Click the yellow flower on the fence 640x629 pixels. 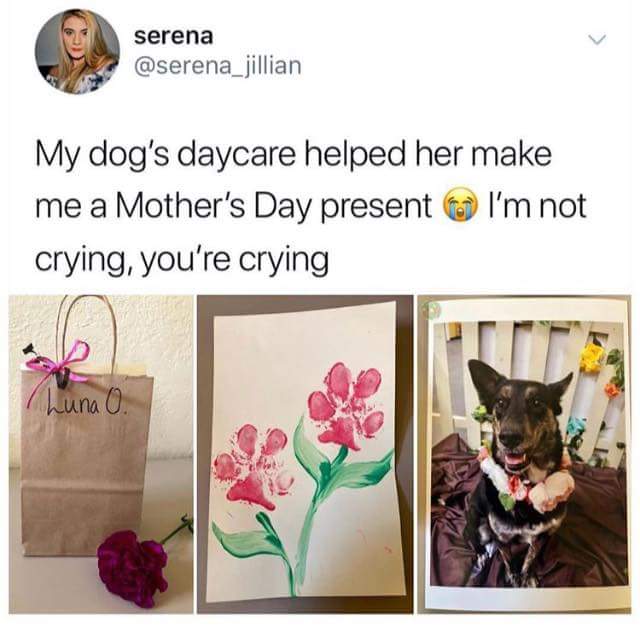click(592, 358)
